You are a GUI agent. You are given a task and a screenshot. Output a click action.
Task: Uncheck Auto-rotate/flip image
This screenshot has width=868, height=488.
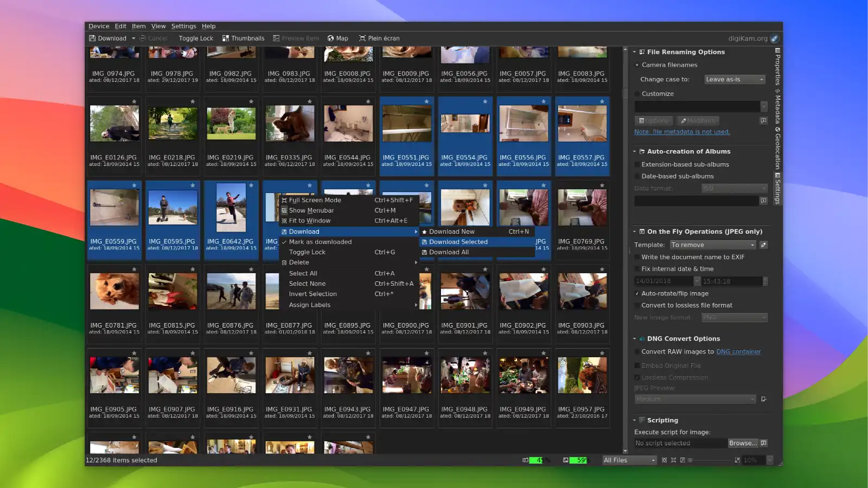pyautogui.click(x=637, y=293)
